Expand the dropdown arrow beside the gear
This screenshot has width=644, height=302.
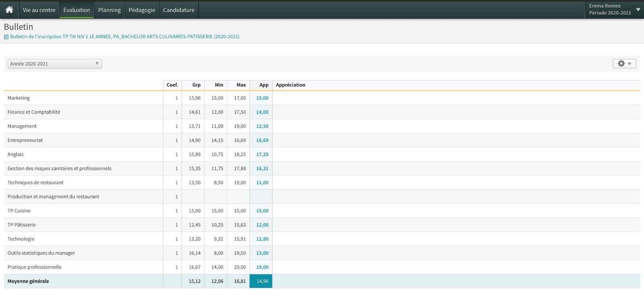(x=630, y=64)
